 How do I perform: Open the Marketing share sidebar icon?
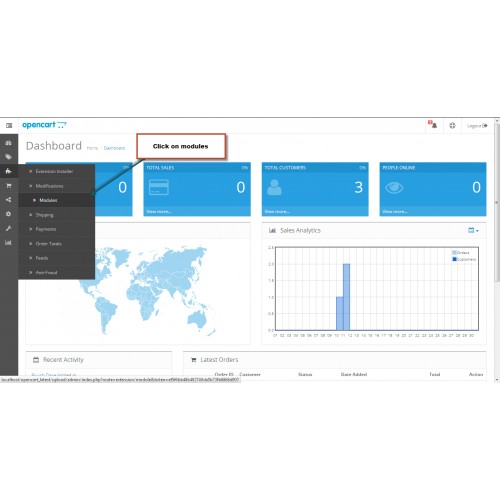[x=8, y=200]
